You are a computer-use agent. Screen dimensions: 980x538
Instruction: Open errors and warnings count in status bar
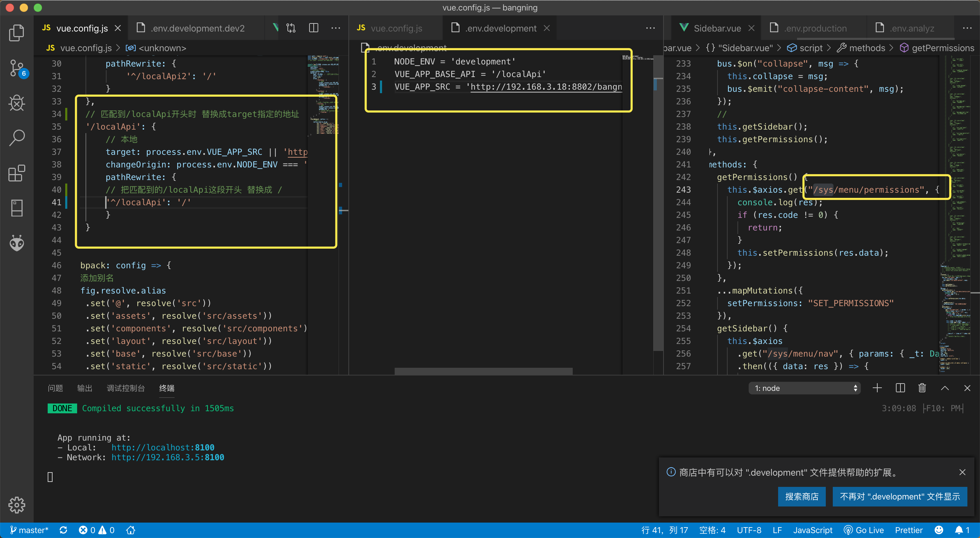tap(96, 530)
